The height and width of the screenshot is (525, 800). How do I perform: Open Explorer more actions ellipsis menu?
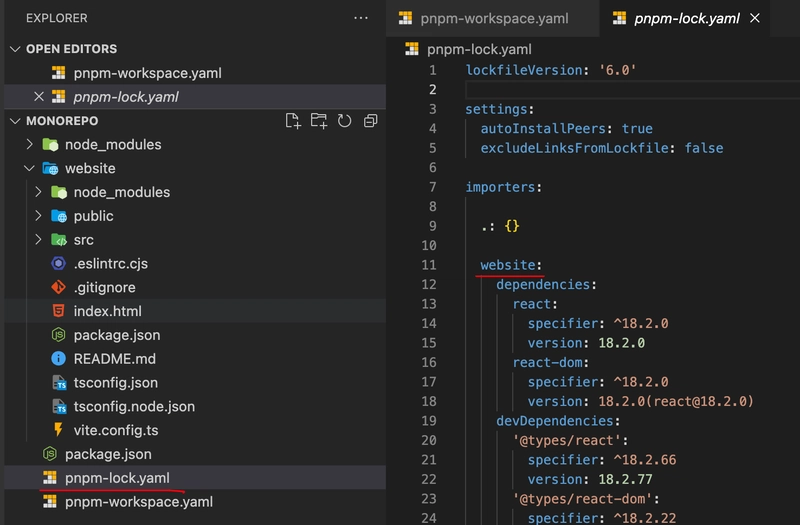(361, 18)
